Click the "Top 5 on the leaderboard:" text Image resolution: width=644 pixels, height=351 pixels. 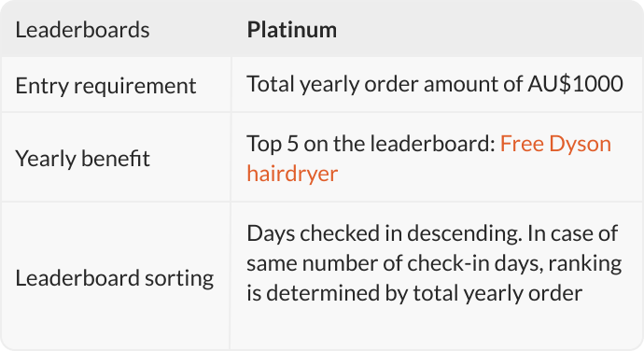(x=371, y=145)
